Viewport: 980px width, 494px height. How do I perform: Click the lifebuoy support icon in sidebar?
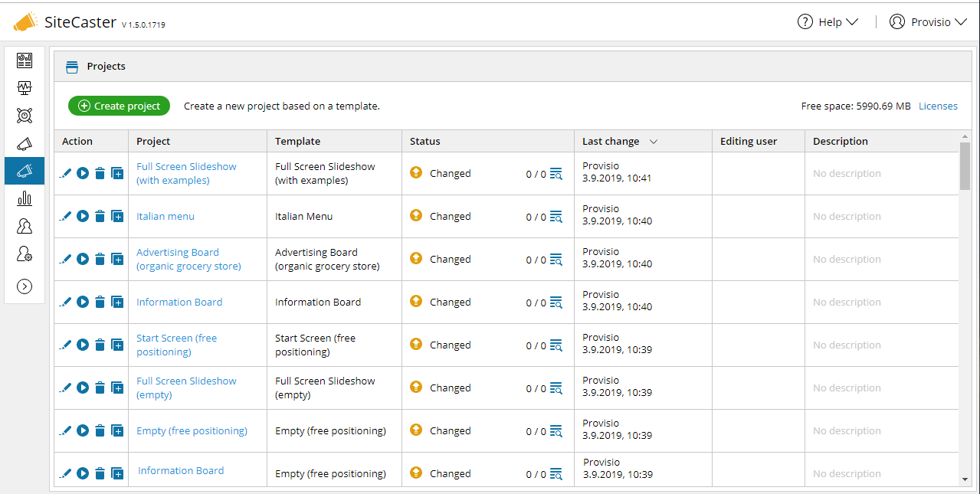click(x=25, y=116)
